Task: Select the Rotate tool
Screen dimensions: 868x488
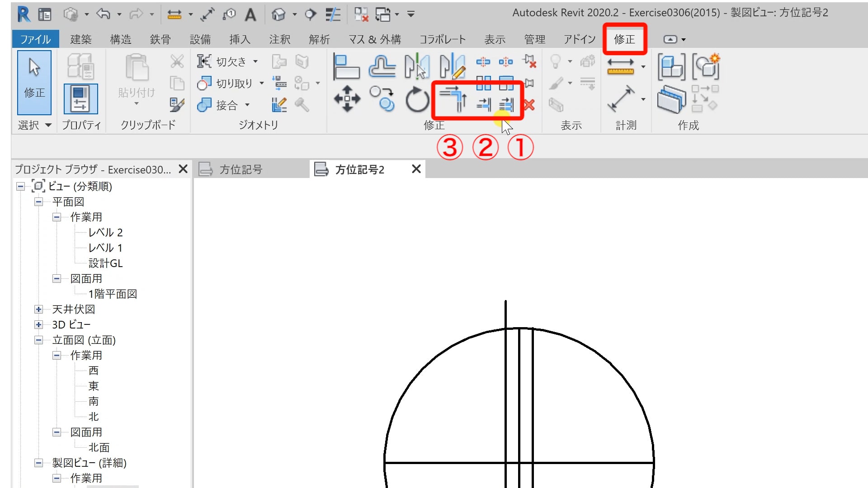Action: click(417, 99)
